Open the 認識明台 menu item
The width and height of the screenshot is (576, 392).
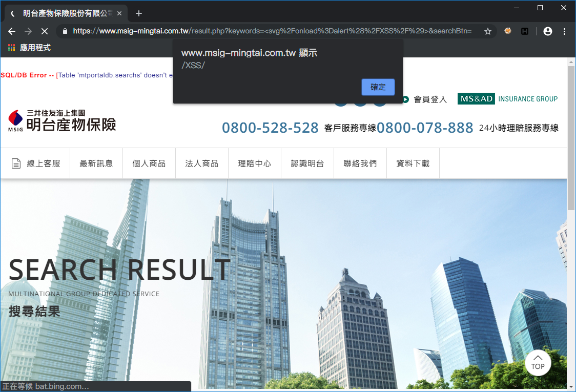(x=307, y=163)
